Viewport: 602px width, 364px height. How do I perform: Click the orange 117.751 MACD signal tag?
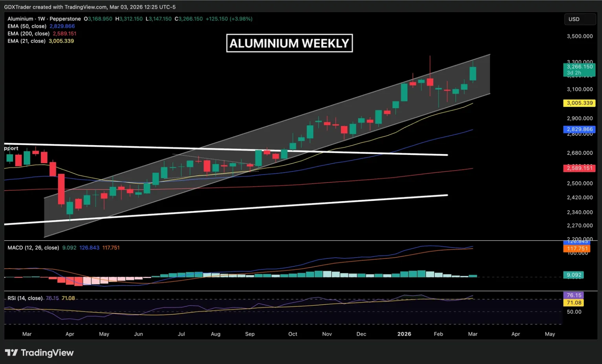pos(577,249)
